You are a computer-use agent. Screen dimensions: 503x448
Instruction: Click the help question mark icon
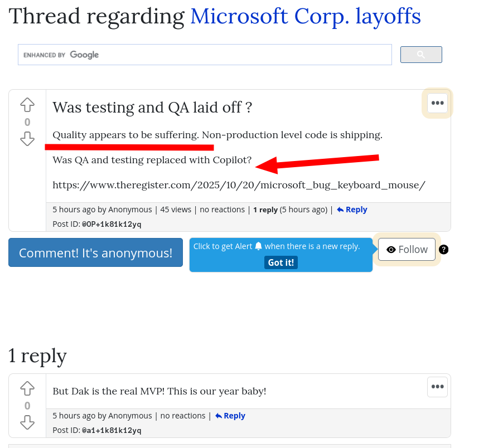click(443, 250)
